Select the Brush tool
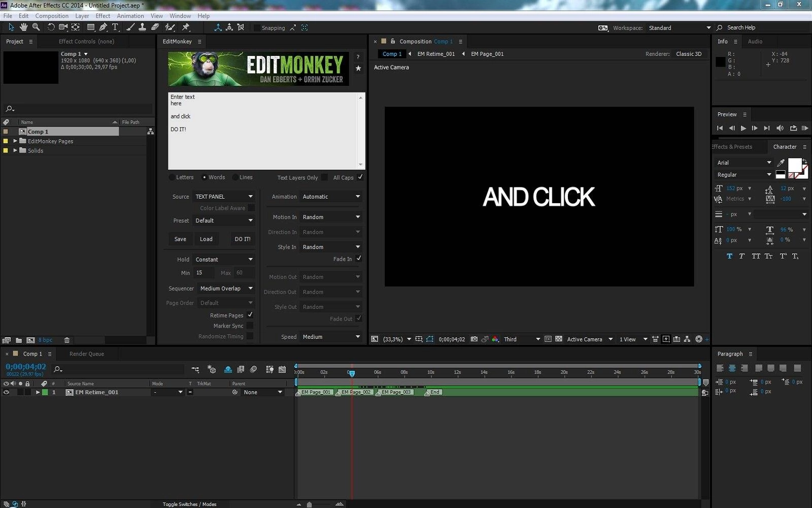812x508 pixels. 130,27
